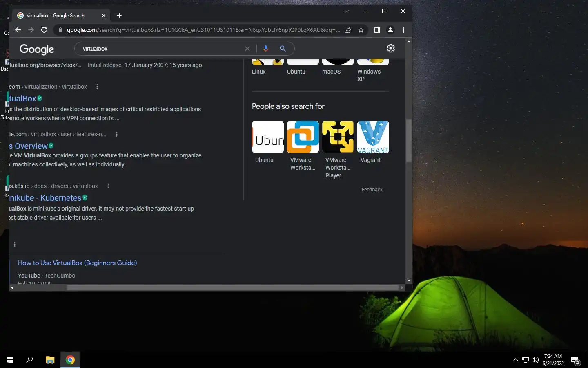
Task: Open the Chrome profile menu
Action: [x=390, y=30]
